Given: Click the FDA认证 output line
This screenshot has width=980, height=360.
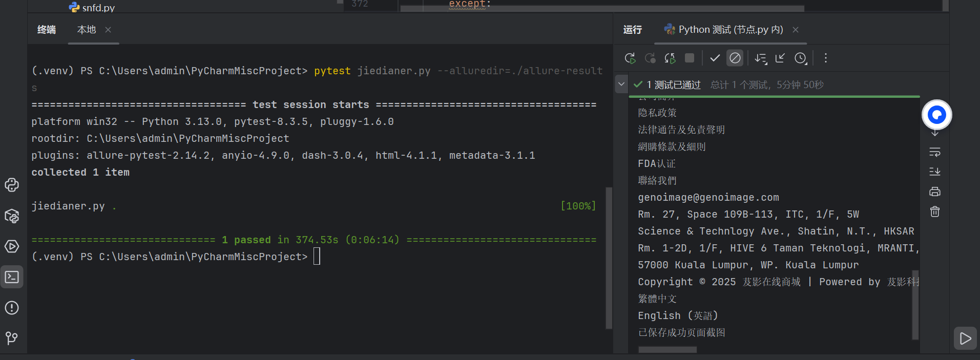Looking at the screenshot, I should pyautogui.click(x=657, y=163).
